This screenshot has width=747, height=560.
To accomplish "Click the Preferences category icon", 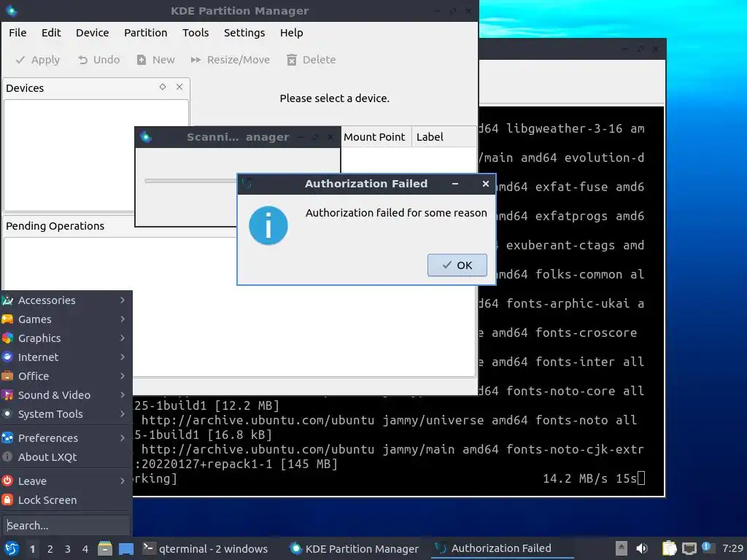I will [x=7, y=438].
